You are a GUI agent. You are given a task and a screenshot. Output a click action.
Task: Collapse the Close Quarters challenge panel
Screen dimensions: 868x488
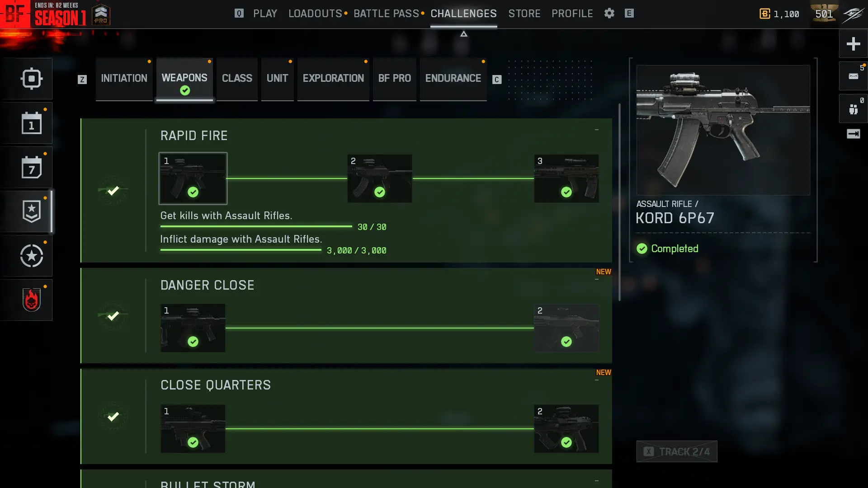597,380
